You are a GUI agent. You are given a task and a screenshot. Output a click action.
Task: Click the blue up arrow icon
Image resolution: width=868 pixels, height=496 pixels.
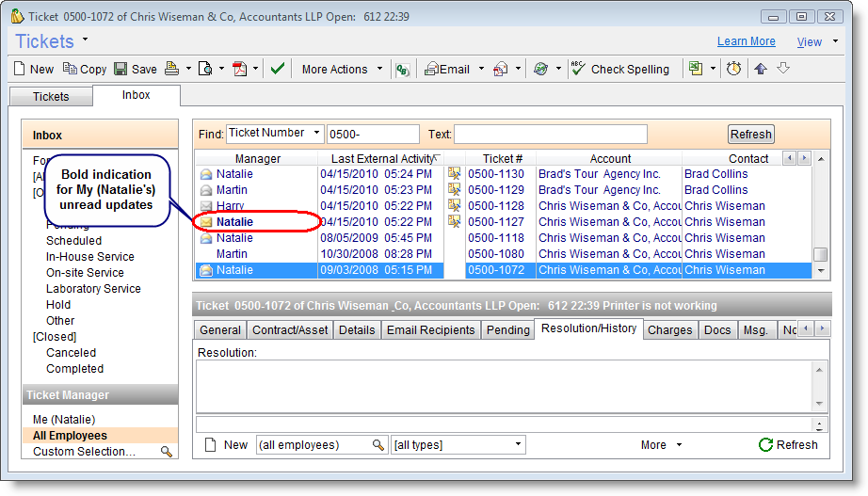[x=761, y=69]
